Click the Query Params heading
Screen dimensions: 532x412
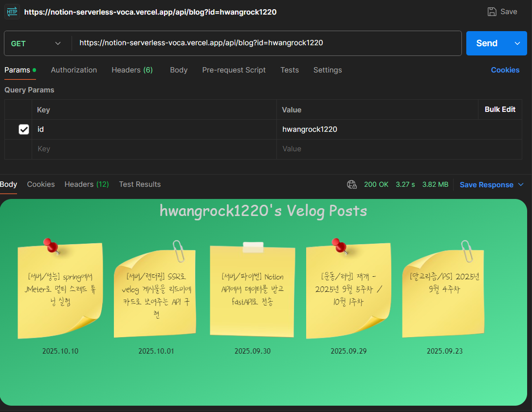(29, 90)
